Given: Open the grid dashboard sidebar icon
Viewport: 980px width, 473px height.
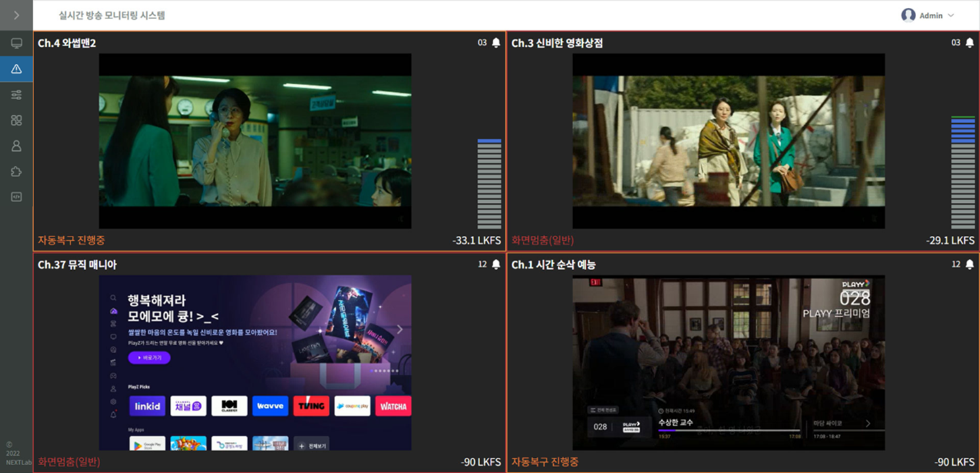Looking at the screenshot, I should (16, 121).
